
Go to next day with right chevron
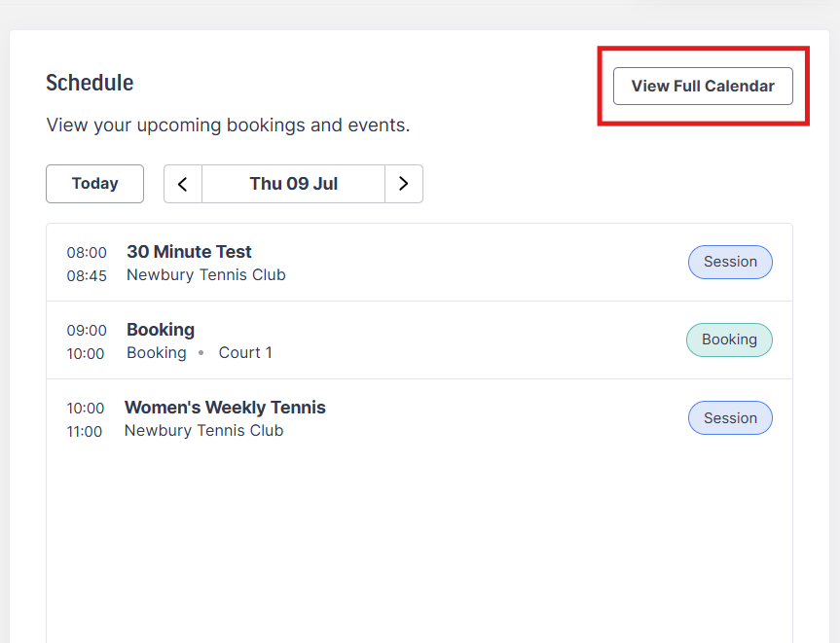click(x=404, y=184)
